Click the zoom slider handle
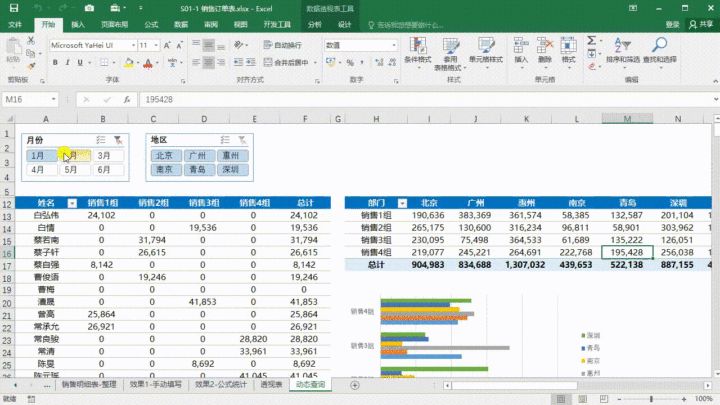 [651, 399]
